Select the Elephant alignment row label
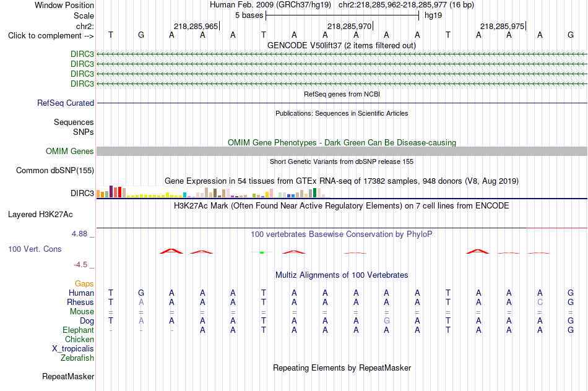Screen dimensions: 588x391 point(78,330)
